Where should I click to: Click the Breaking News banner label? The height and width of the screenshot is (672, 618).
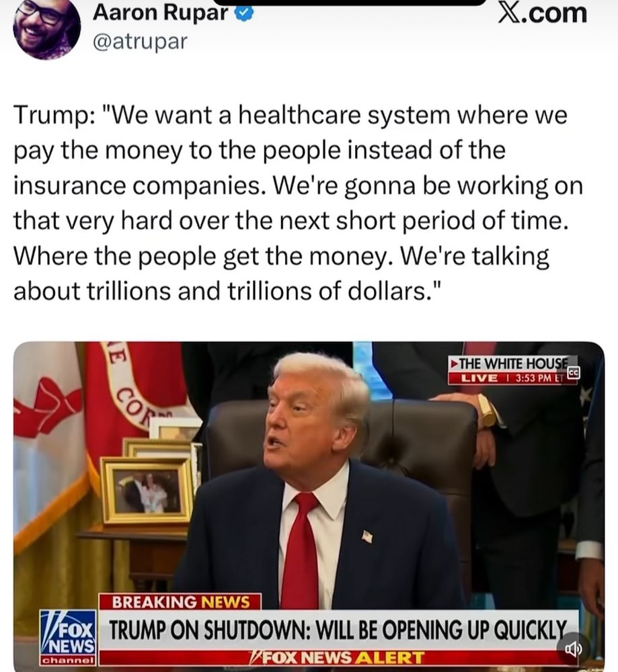[180, 601]
